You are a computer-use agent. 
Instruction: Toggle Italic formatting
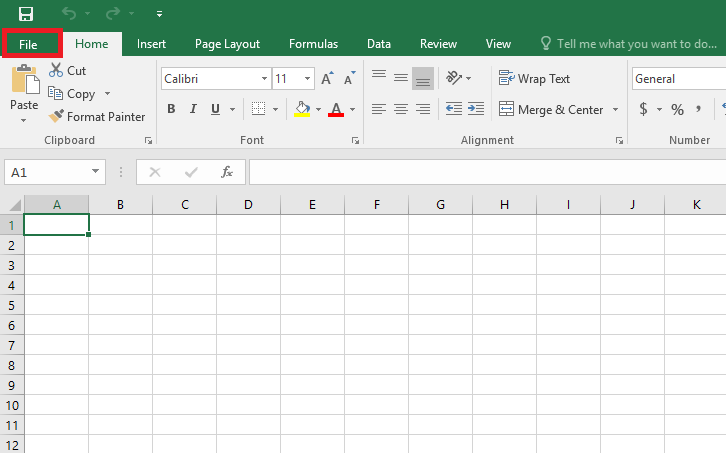click(193, 109)
